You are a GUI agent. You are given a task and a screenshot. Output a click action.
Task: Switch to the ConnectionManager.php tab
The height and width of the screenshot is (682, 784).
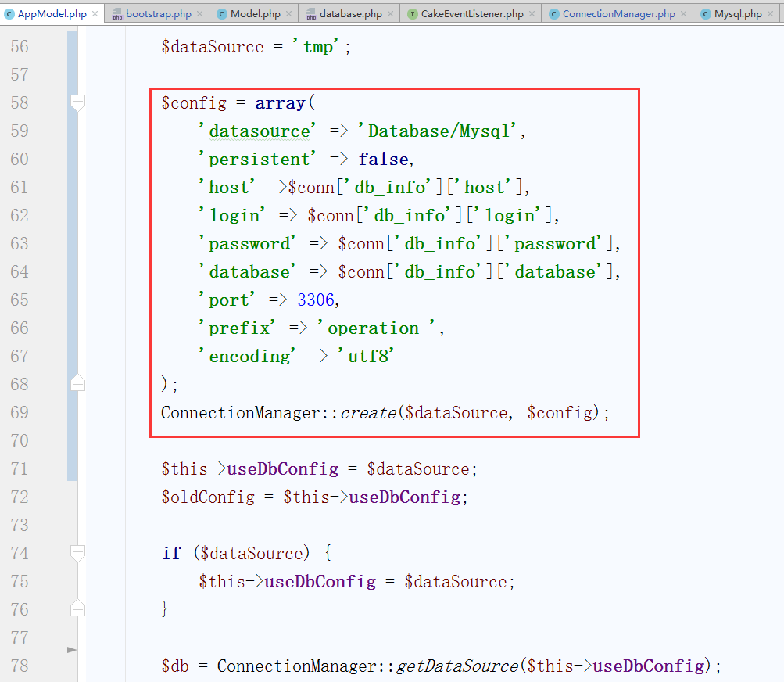click(618, 14)
